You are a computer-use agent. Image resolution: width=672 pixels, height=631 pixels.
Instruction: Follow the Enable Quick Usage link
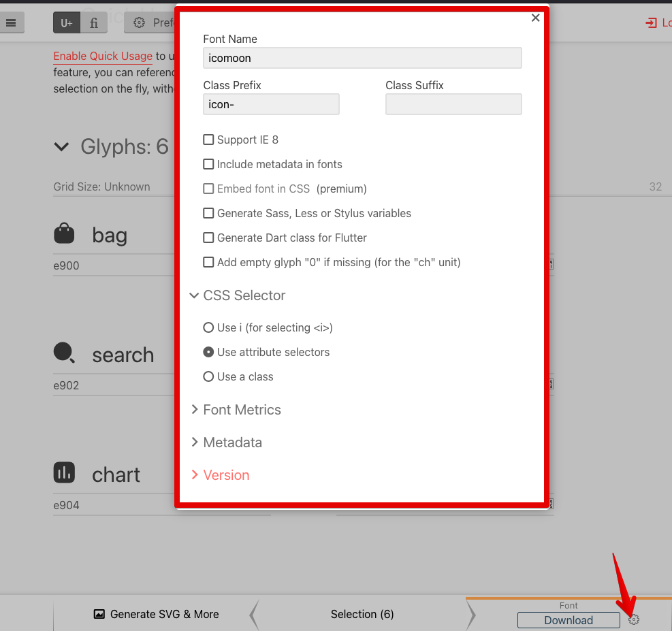(103, 56)
